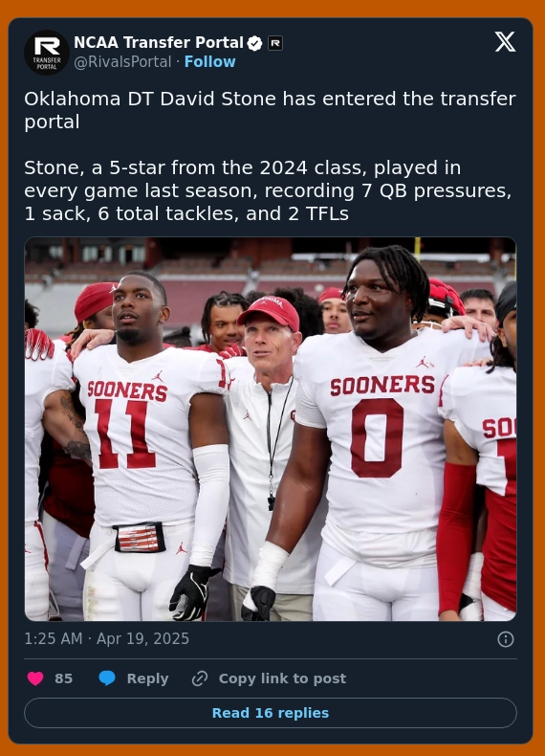This screenshot has height=756, width=545.
Task: Click the Stone 5-star stats paragraph
Action: [268, 190]
